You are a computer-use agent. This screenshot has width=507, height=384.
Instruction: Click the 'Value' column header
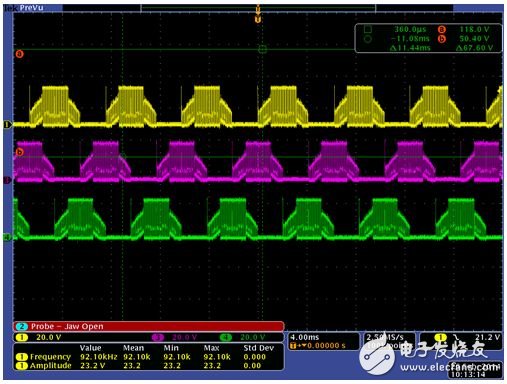pyautogui.click(x=90, y=348)
